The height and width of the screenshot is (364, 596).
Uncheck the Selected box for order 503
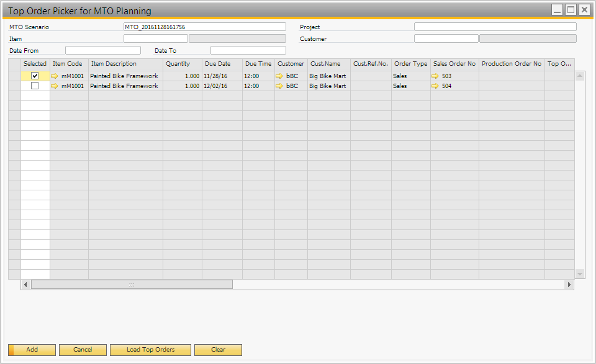tap(35, 76)
